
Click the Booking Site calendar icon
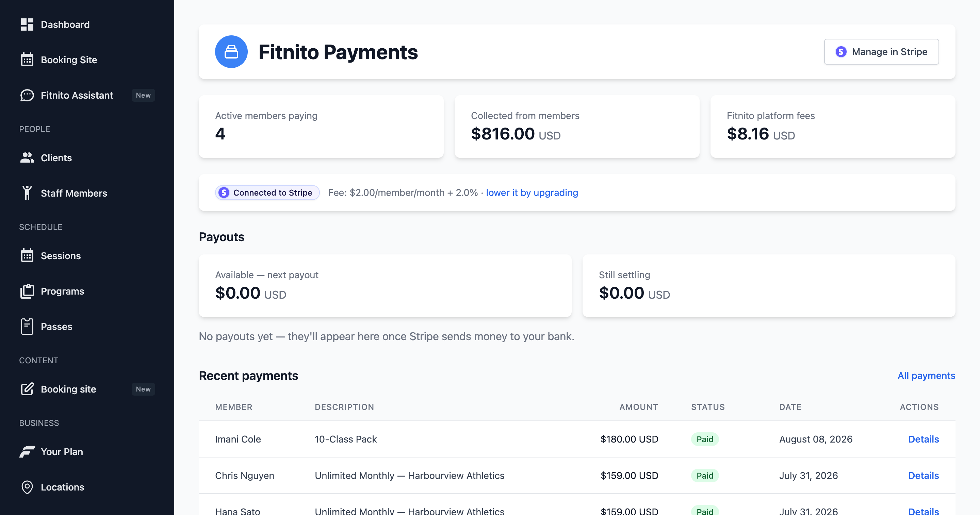tap(27, 60)
